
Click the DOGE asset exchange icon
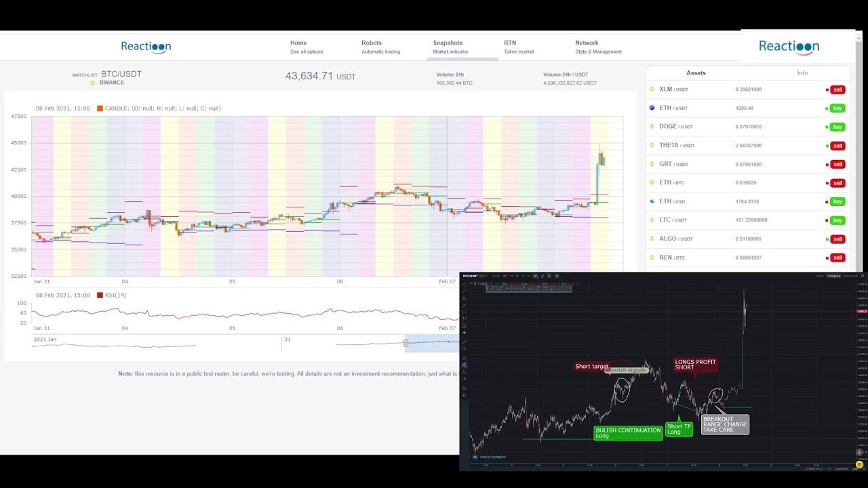652,126
